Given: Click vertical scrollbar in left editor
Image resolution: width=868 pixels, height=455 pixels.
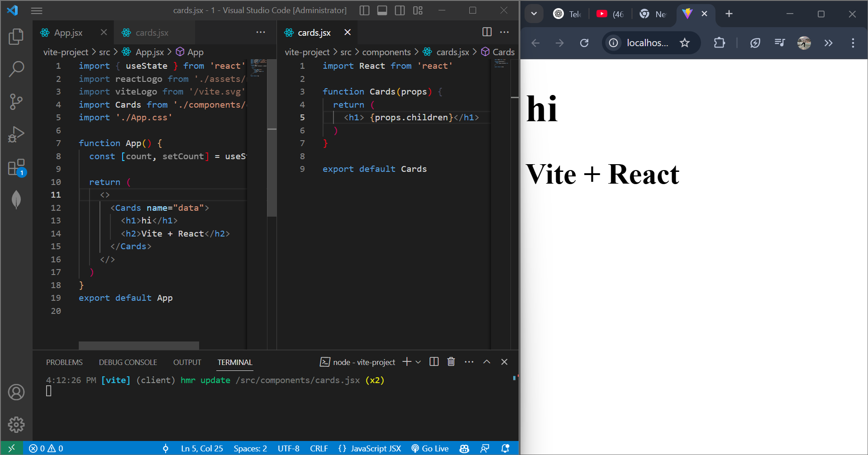Looking at the screenshot, I should tap(272, 138).
